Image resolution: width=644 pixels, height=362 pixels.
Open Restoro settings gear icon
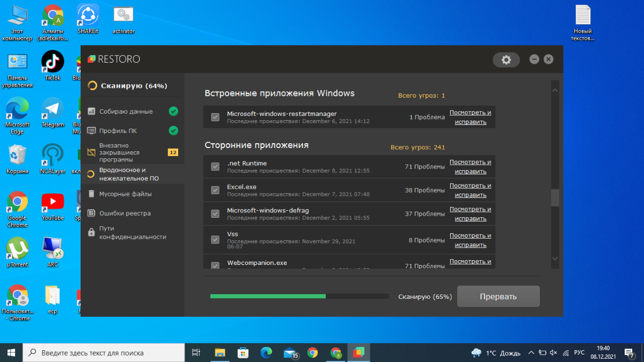pos(506,60)
